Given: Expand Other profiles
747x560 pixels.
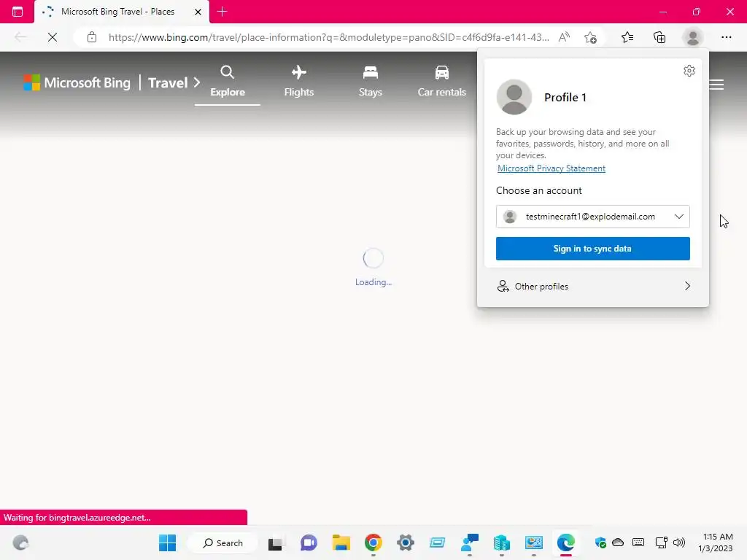Looking at the screenshot, I should [592, 286].
